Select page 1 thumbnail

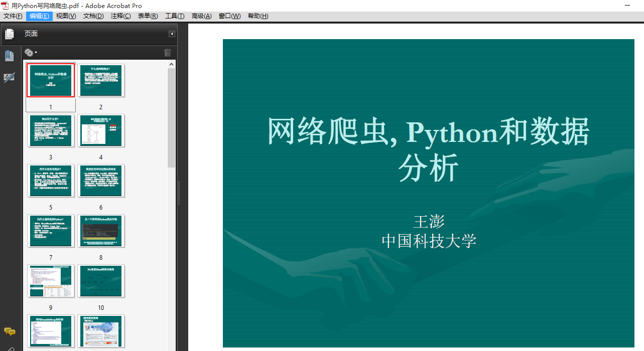point(51,80)
